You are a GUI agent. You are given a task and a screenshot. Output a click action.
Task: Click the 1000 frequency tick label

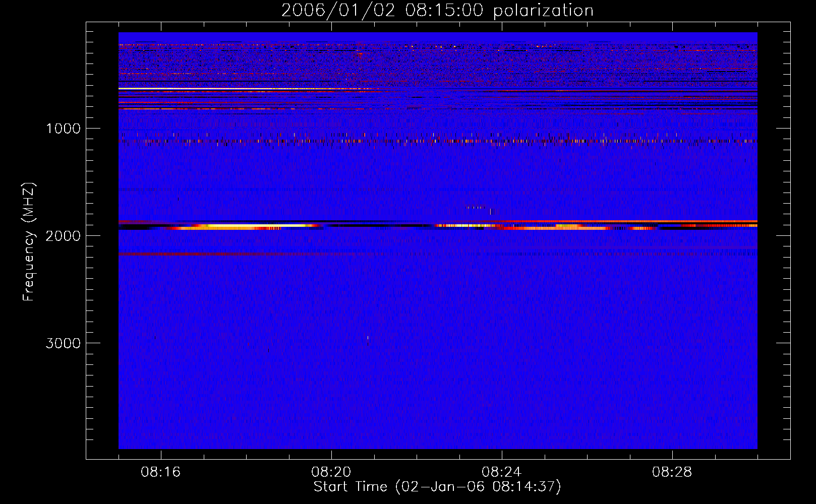pos(63,129)
